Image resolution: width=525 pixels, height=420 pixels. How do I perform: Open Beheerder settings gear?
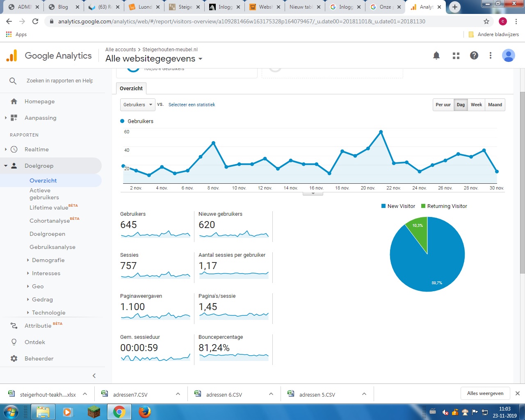click(x=14, y=358)
